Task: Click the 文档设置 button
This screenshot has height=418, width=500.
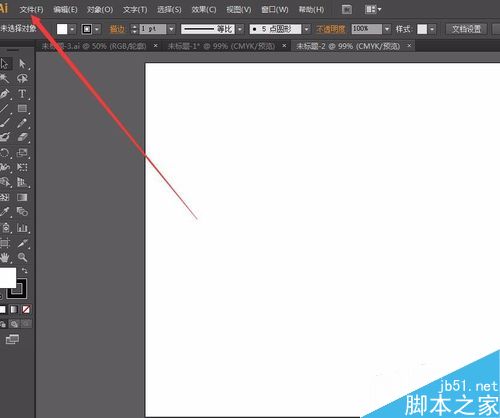Action: click(466, 29)
